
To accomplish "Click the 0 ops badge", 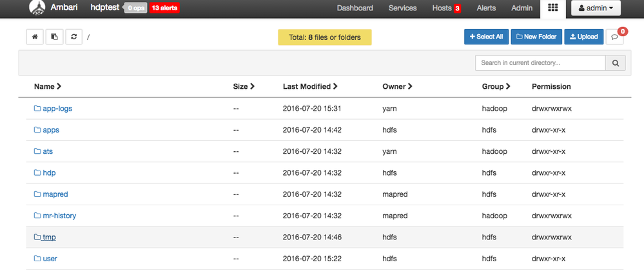I will click(x=136, y=8).
